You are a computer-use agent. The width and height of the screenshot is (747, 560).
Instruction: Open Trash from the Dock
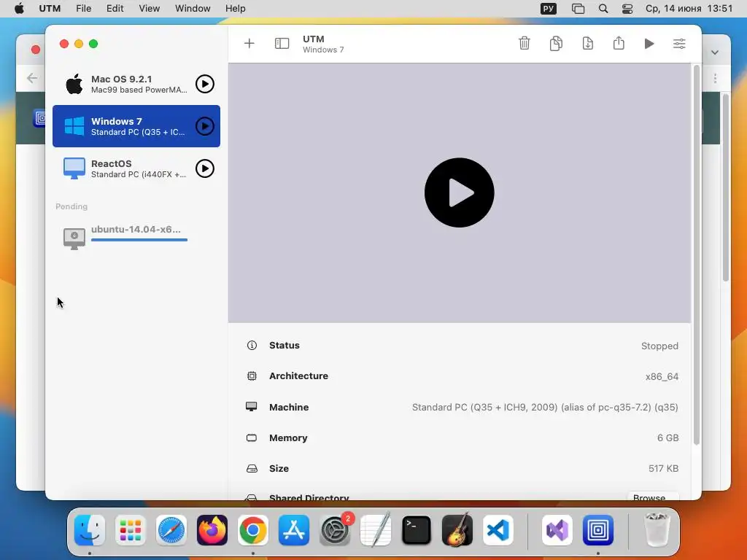(x=657, y=530)
